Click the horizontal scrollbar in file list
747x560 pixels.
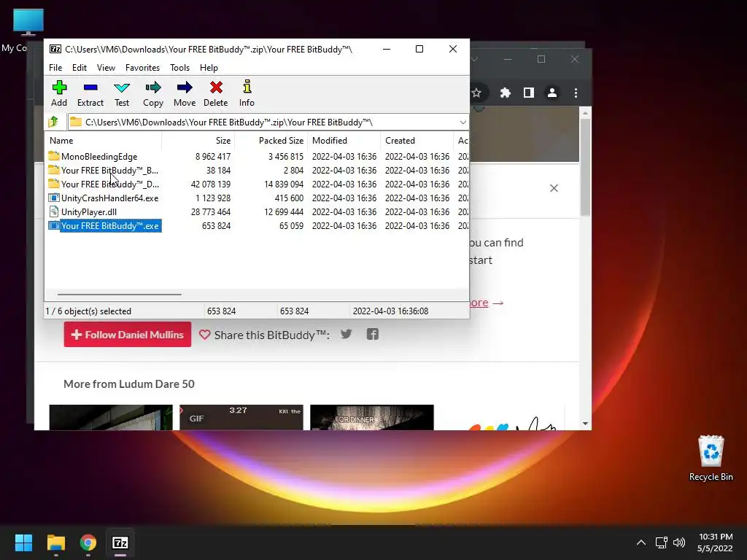119,295
